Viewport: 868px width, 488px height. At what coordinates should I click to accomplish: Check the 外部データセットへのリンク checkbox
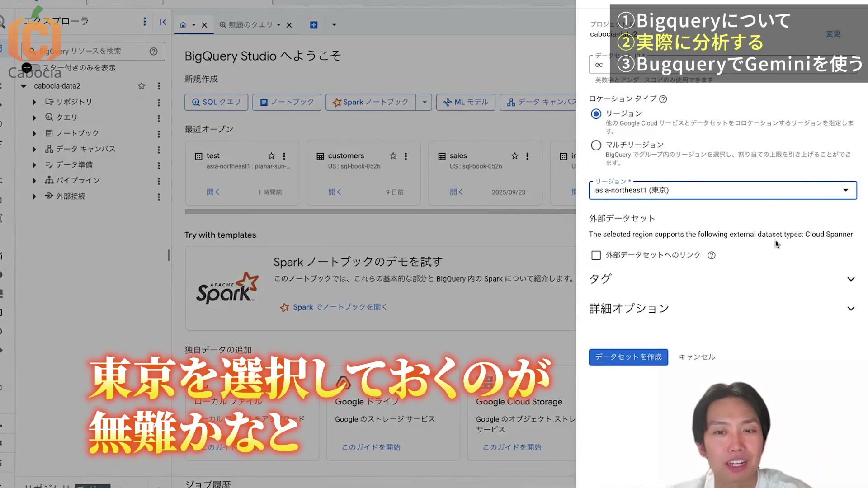[596, 255]
